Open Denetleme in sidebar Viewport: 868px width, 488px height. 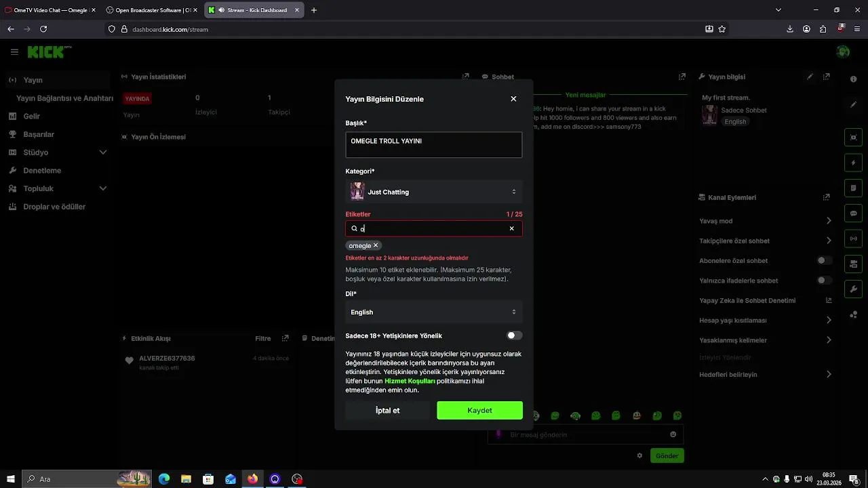tap(57, 170)
